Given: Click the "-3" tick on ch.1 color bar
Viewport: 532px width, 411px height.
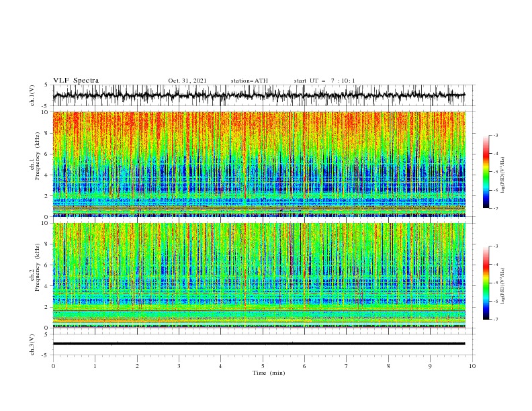Looking at the screenshot, I should pyautogui.click(x=496, y=135).
